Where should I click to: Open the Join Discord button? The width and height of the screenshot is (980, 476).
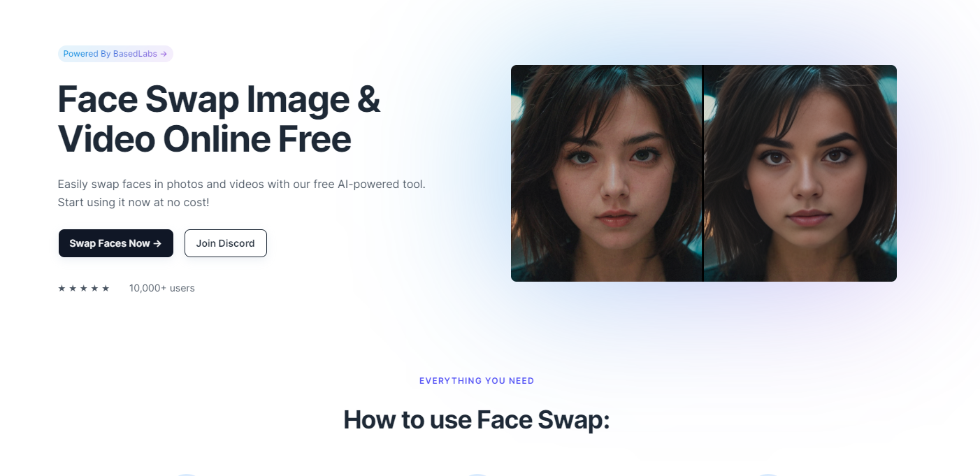pos(226,243)
